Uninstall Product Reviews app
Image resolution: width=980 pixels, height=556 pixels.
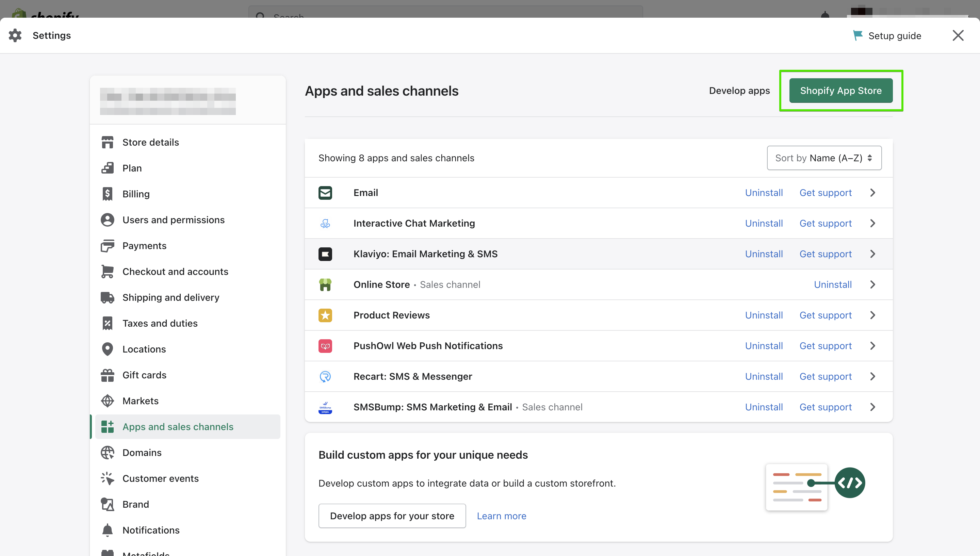(x=764, y=315)
